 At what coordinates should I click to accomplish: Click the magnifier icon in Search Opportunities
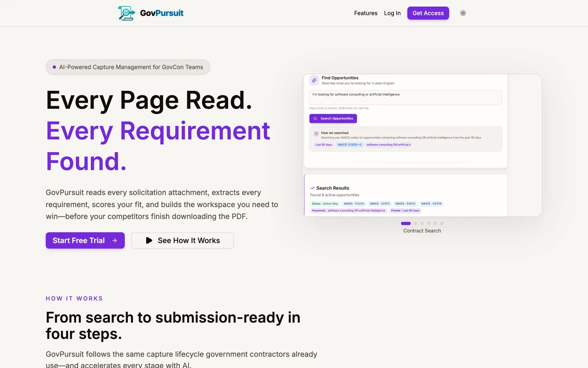pos(315,119)
